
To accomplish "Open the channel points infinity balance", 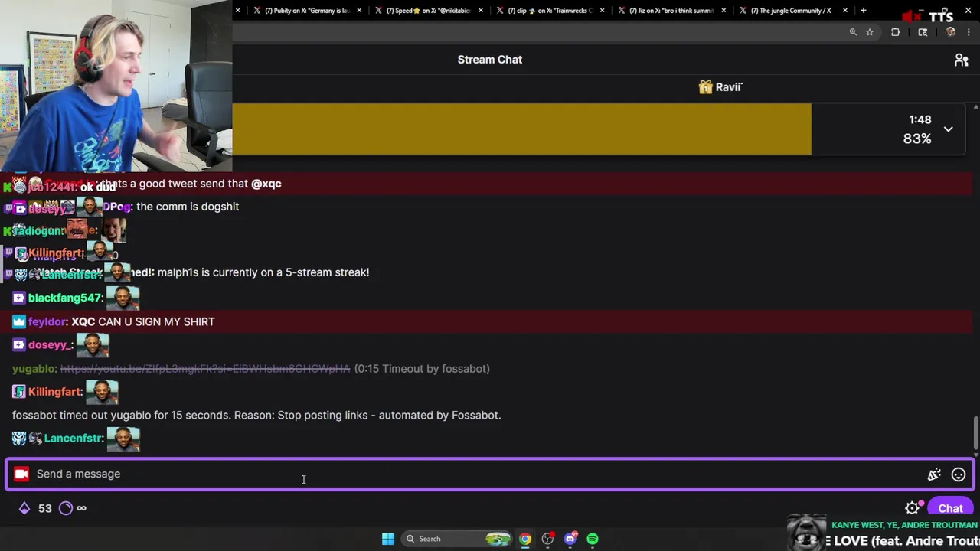I will point(73,508).
